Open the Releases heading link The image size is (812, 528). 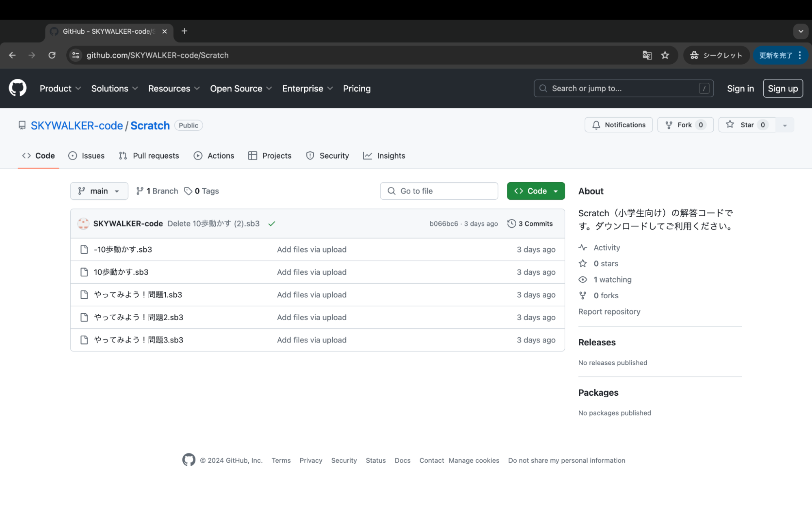[597, 343]
